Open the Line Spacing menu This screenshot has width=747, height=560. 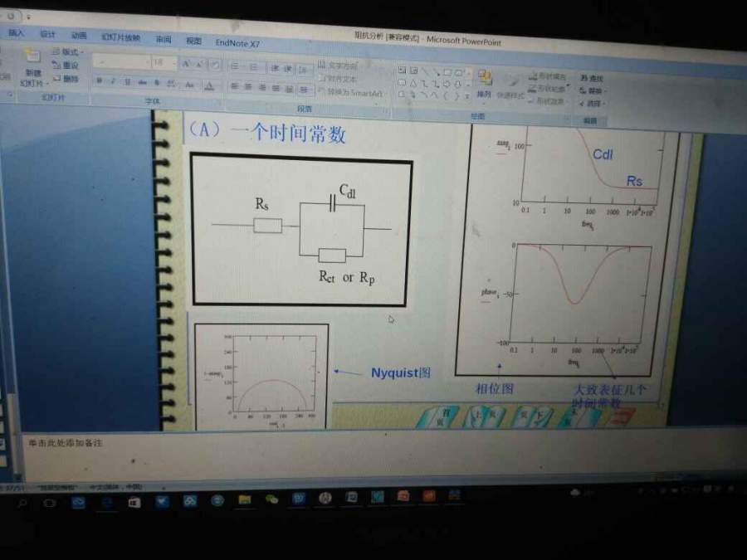303,70
